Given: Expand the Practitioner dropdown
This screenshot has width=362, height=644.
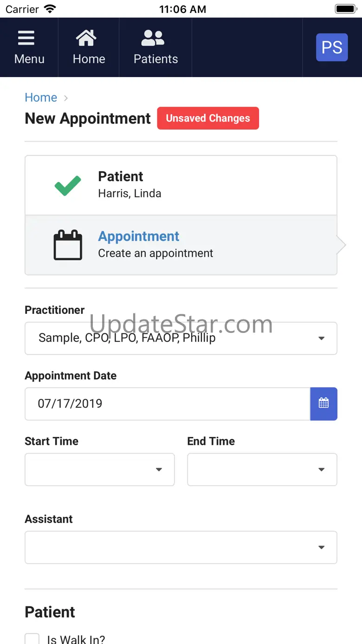Looking at the screenshot, I should coord(181,338).
